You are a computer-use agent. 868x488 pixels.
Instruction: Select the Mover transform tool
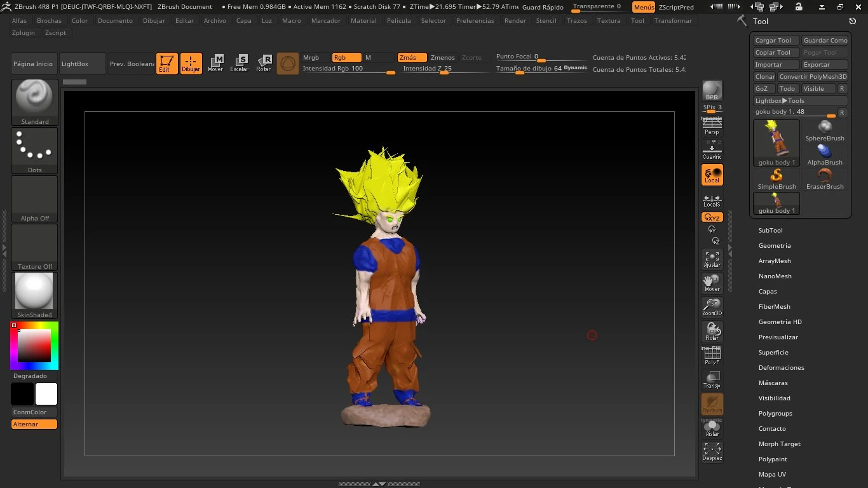point(215,64)
